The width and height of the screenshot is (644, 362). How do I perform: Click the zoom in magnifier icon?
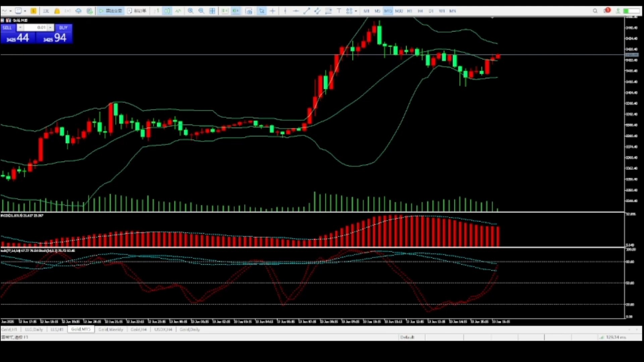tap(190, 11)
